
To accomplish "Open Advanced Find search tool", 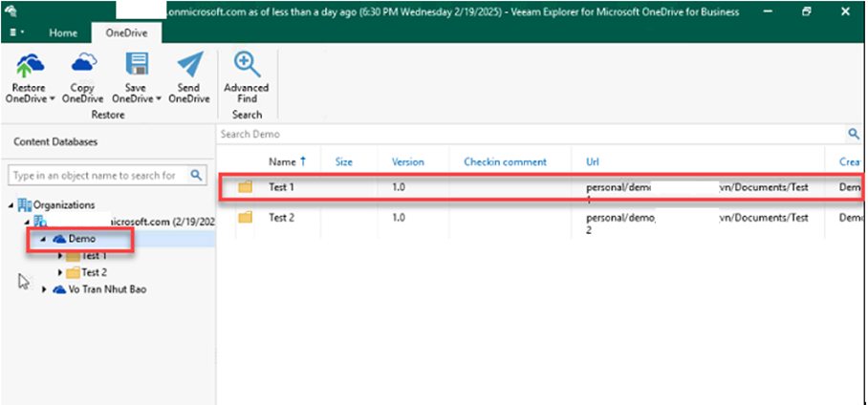I will coord(246,67).
